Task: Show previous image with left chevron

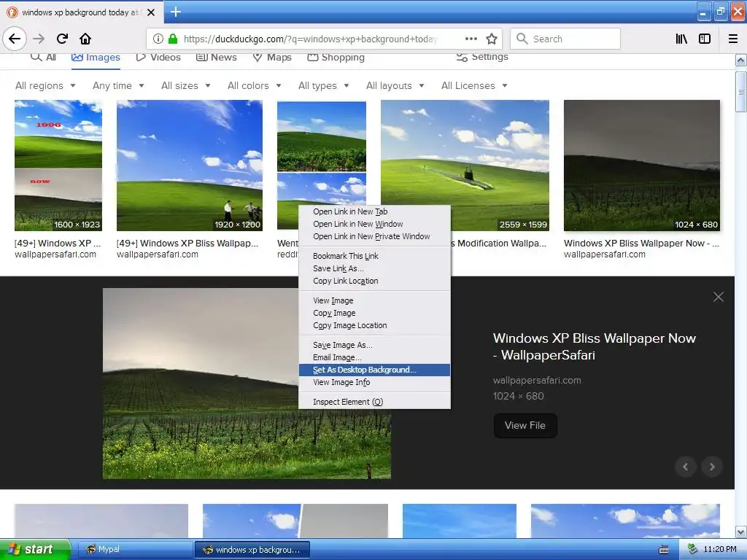Action: [x=686, y=467]
